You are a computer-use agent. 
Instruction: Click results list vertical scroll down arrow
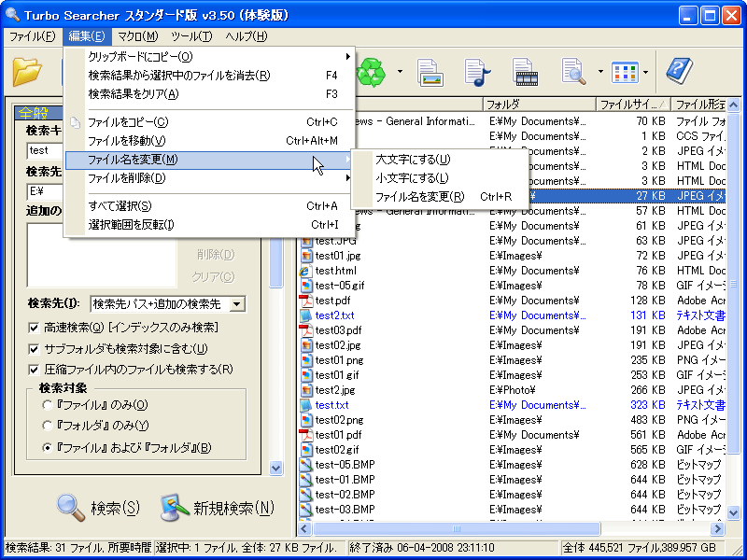pyautogui.click(x=734, y=512)
